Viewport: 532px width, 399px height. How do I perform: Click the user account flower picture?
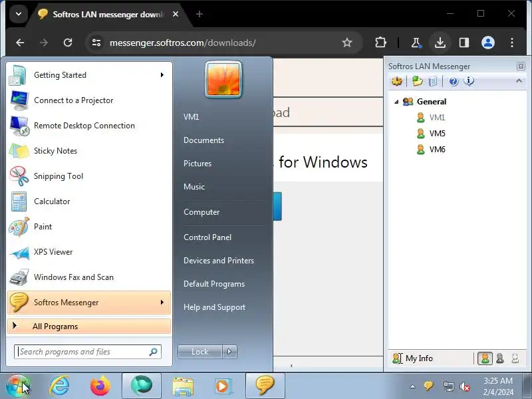pos(223,79)
